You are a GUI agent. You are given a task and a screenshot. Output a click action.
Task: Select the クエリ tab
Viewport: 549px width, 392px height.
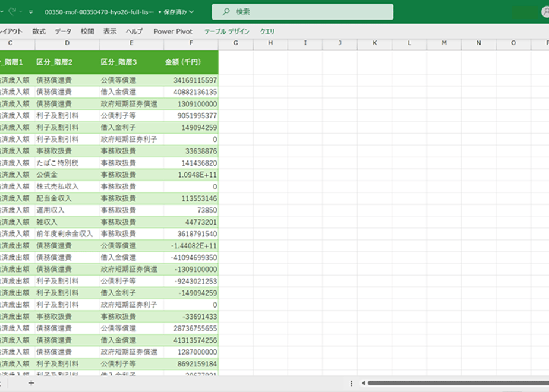pos(267,31)
